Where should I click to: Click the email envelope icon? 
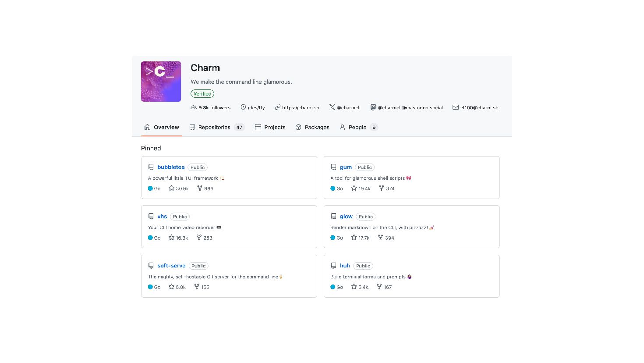coord(456,107)
